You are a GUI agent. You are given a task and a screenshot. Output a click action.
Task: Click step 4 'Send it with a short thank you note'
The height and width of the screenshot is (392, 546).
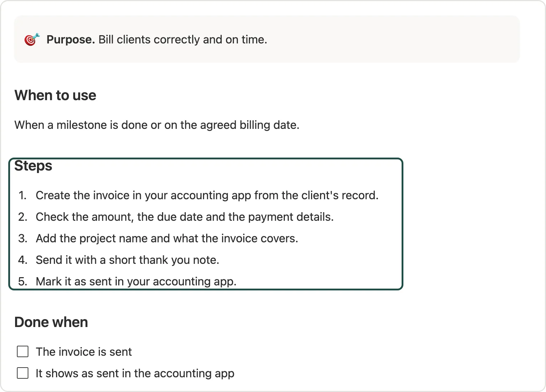(x=128, y=260)
